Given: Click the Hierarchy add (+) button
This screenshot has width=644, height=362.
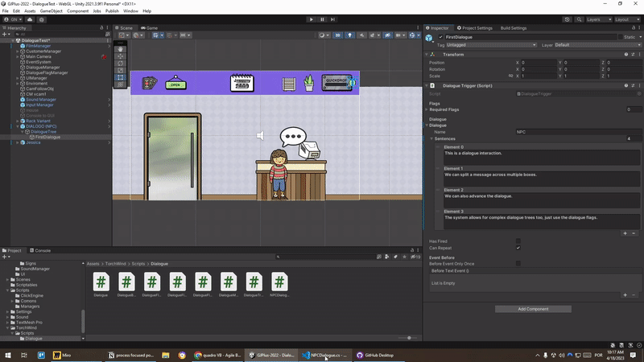Looking at the screenshot, I should (x=6, y=34).
